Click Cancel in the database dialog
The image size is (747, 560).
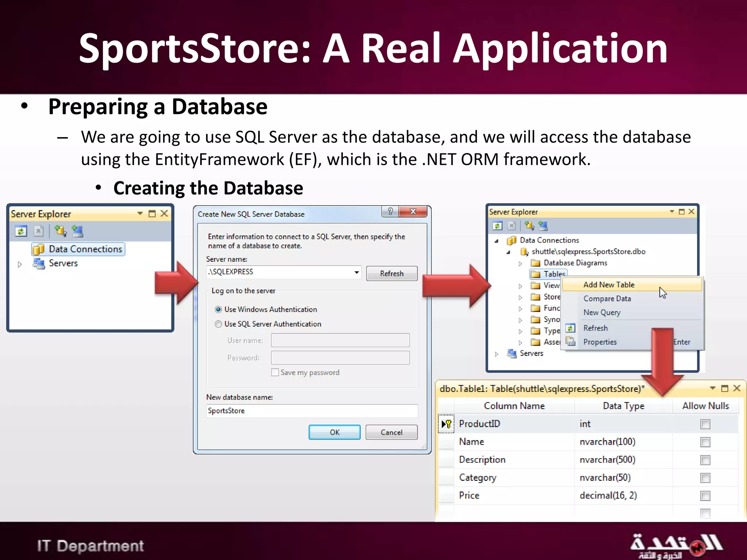pos(391,432)
